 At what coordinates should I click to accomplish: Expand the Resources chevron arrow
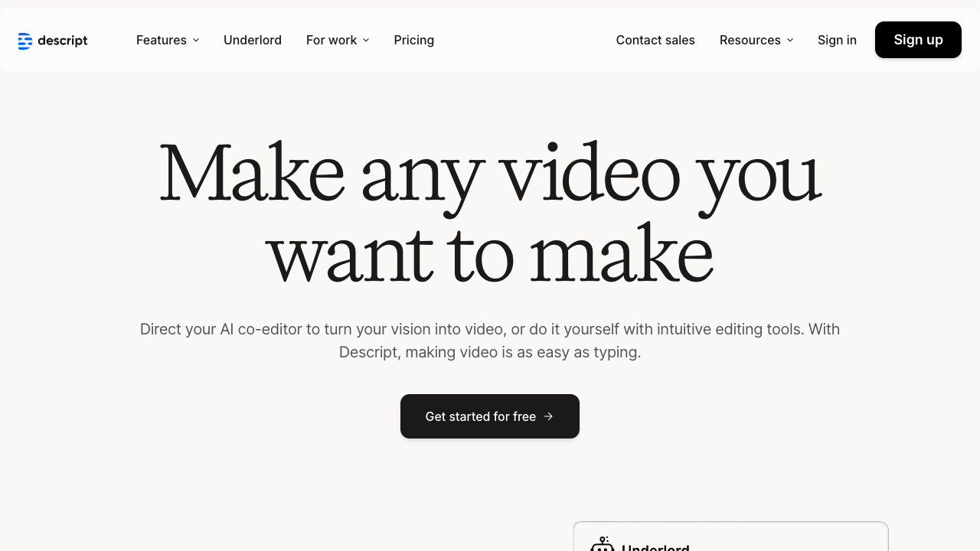(x=790, y=40)
